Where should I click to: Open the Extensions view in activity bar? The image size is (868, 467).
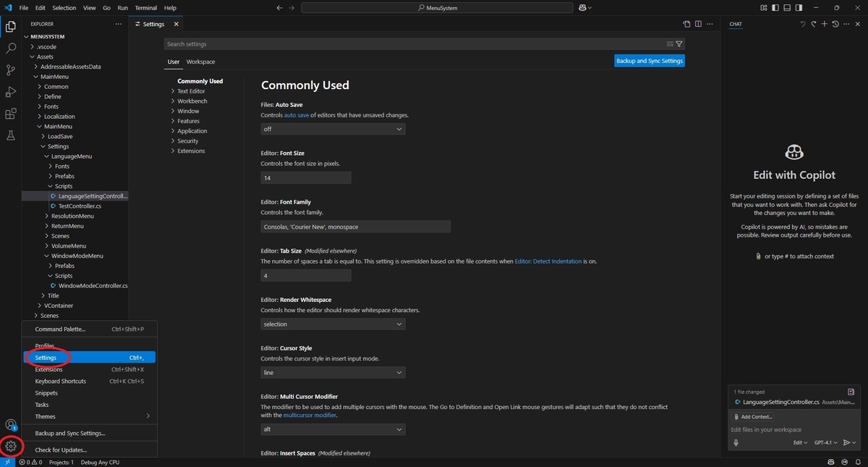coord(11,114)
